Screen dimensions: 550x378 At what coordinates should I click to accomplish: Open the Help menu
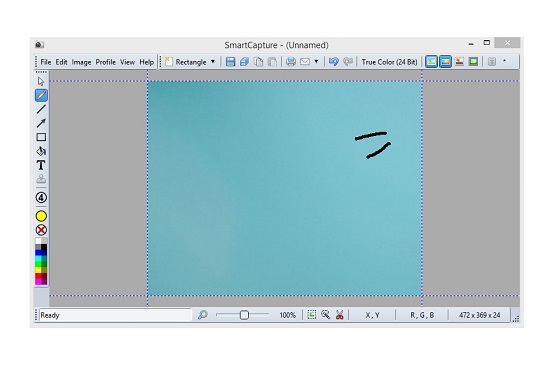point(147,62)
